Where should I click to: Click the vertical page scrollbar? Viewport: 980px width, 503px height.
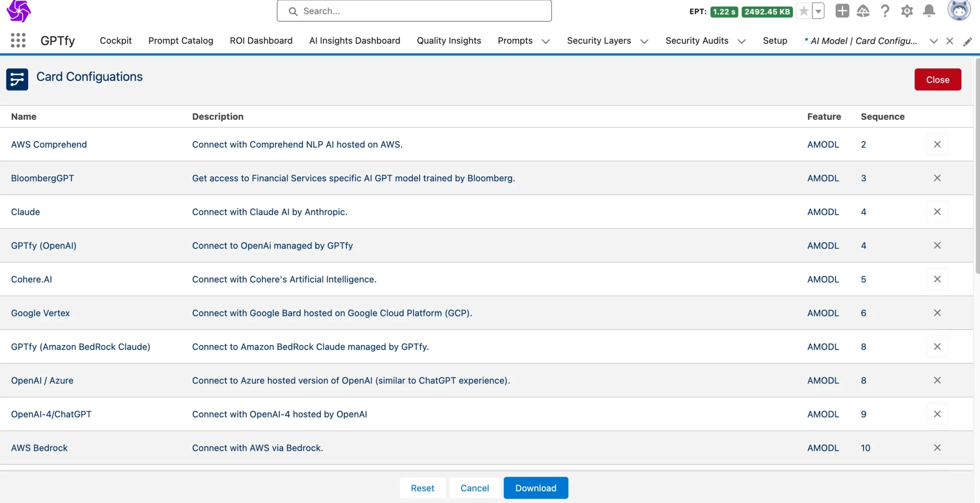(977, 165)
